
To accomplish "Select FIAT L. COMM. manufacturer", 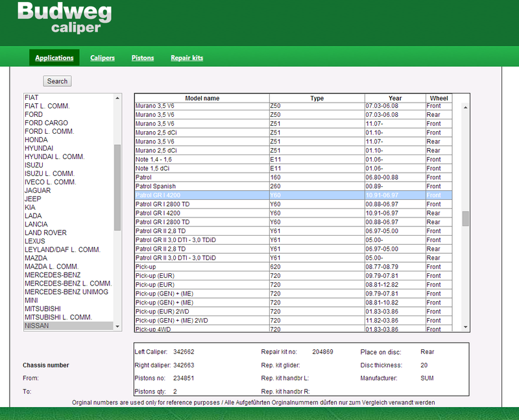I will 69,106.
